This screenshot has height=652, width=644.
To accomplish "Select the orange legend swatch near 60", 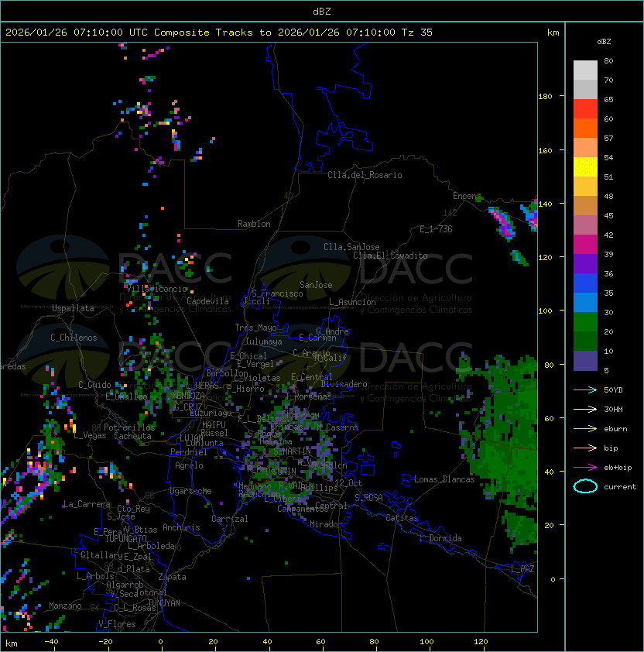I will pyautogui.click(x=585, y=129).
